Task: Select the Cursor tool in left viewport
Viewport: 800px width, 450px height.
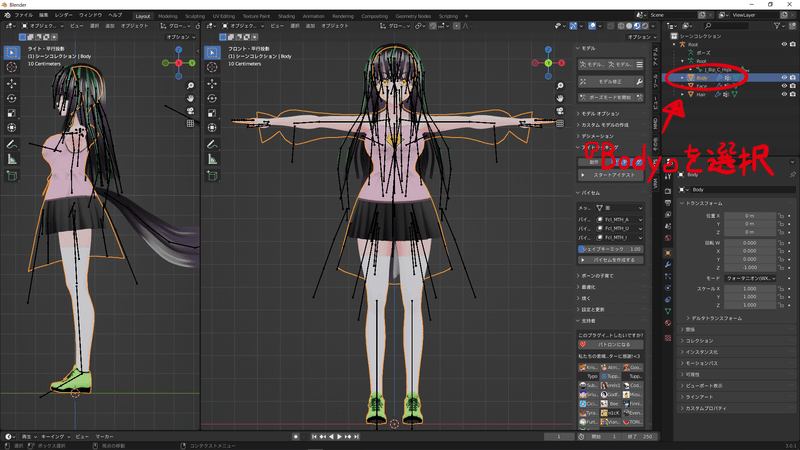Action: [x=12, y=67]
